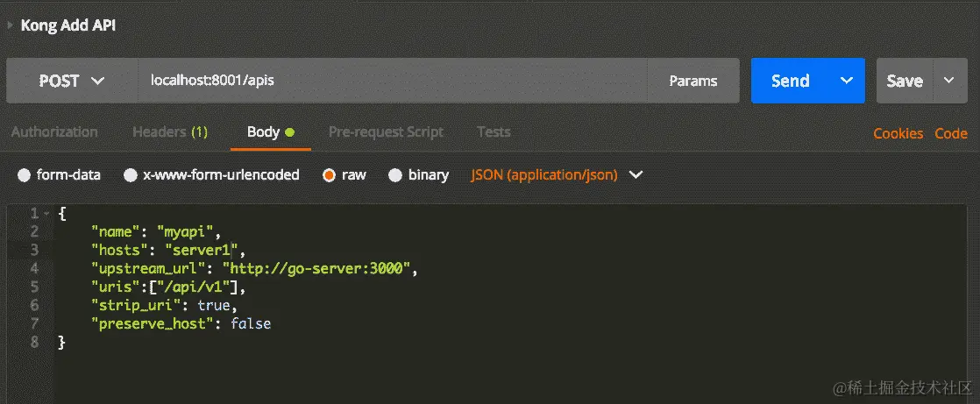Viewport: 980px width, 404px height.
Task: Click the "strip_uri": true line
Action: pyautogui.click(x=165, y=305)
